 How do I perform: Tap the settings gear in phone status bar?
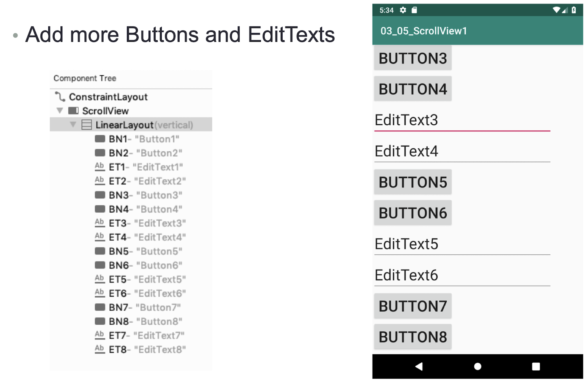403,10
